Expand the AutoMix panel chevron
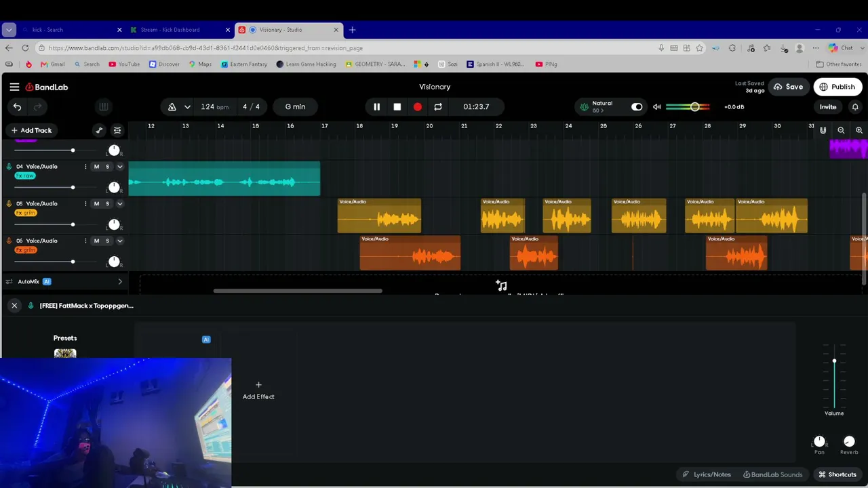The height and width of the screenshot is (488, 868). (120, 281)
